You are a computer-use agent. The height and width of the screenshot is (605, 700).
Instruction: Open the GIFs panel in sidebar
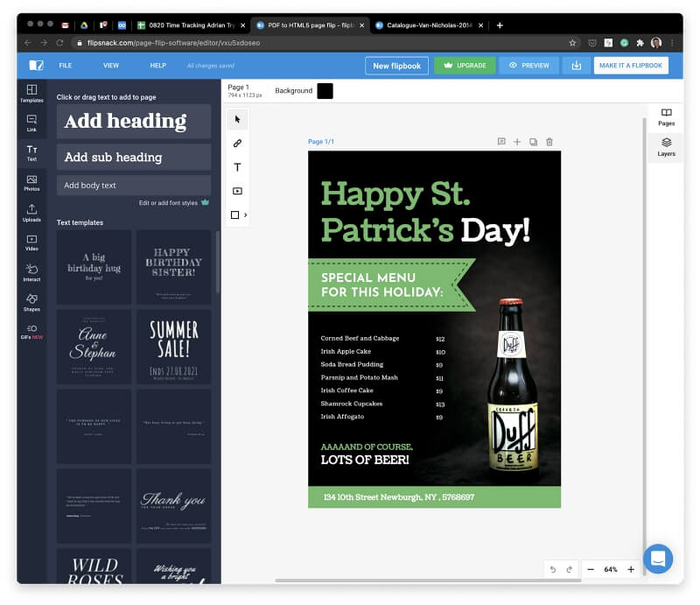[31, 332]
